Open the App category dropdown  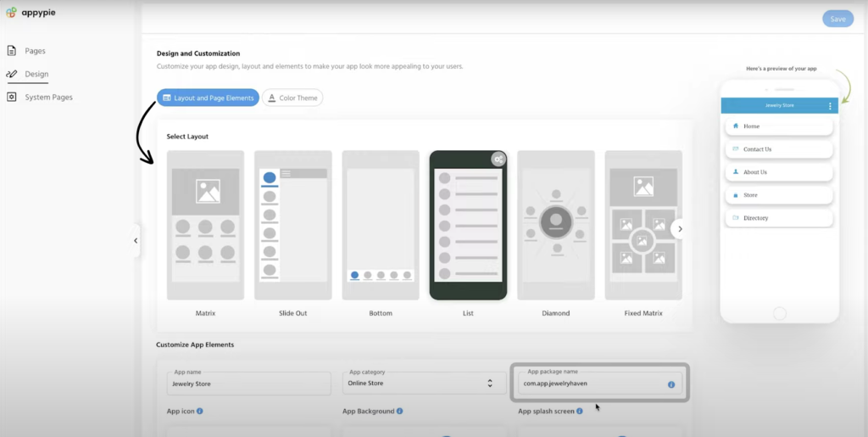point(424,384)
